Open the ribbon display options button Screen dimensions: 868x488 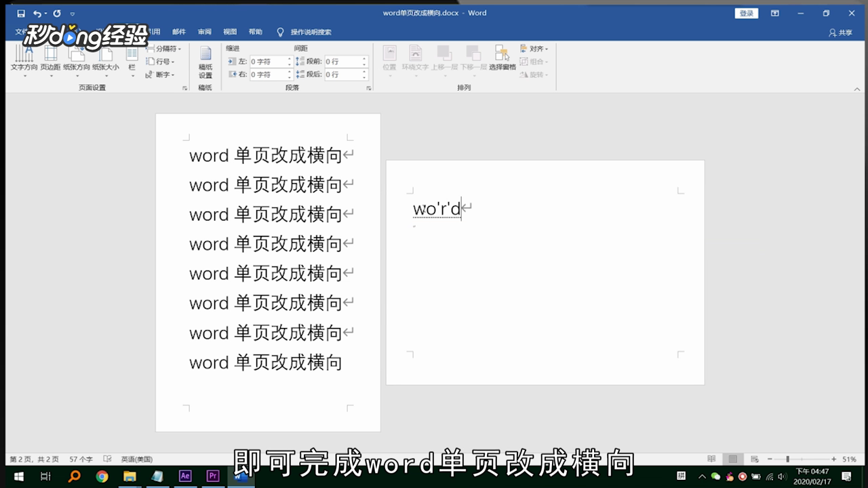(x=775, y=13)
